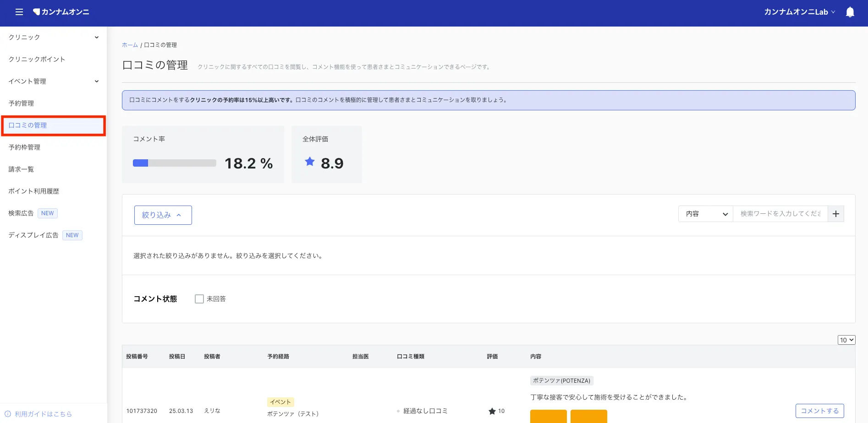The image size is (868, 423).
Task: Click the black star in 評価 column
Action: click(x=492, y=411)
